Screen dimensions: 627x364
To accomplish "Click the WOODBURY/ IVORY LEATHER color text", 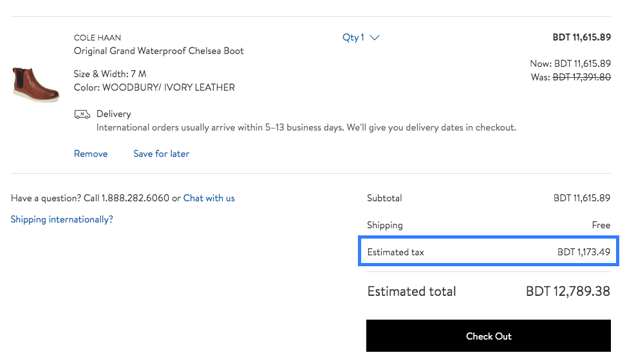I will tap(168, 87).
